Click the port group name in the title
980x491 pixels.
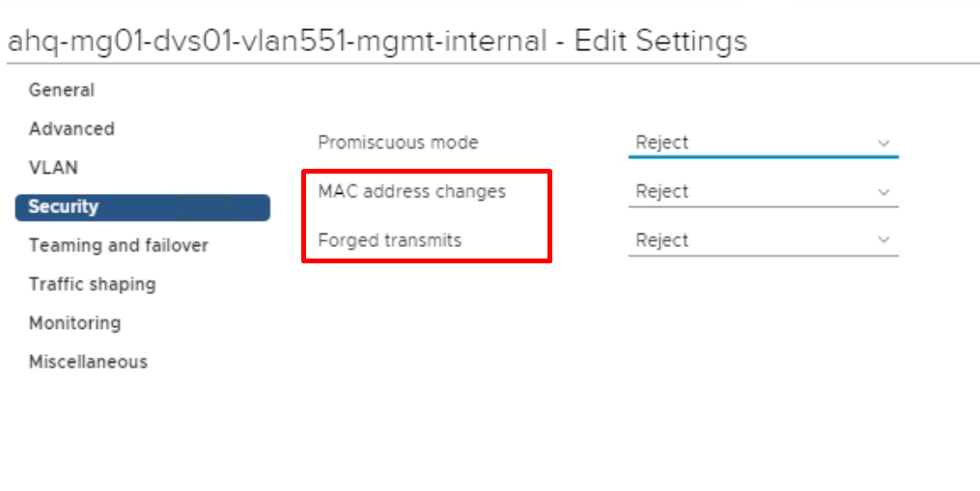(x=277, y=41)
